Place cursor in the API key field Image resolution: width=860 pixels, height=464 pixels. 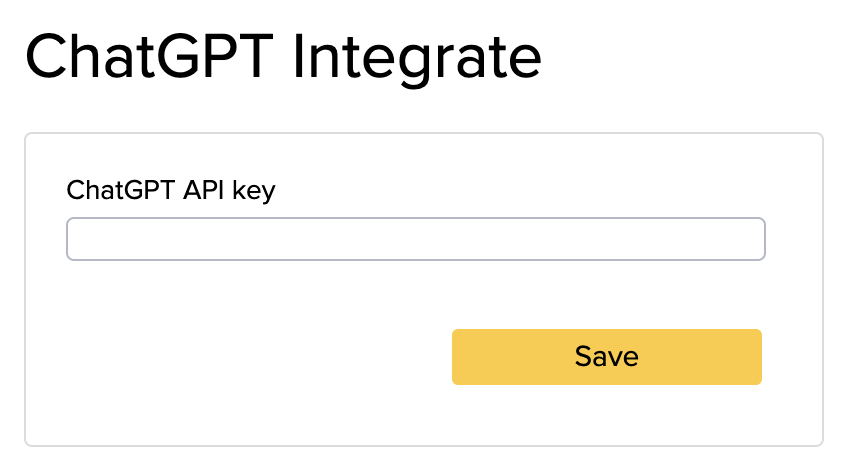(x=415, y=240)
